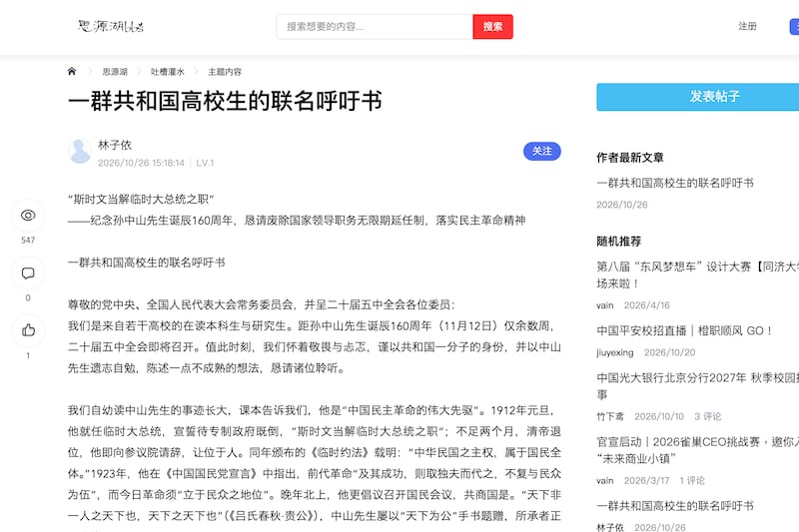Open author 竹下鸢 link
Screen dimensions: 799x532
tap(610, 416)
